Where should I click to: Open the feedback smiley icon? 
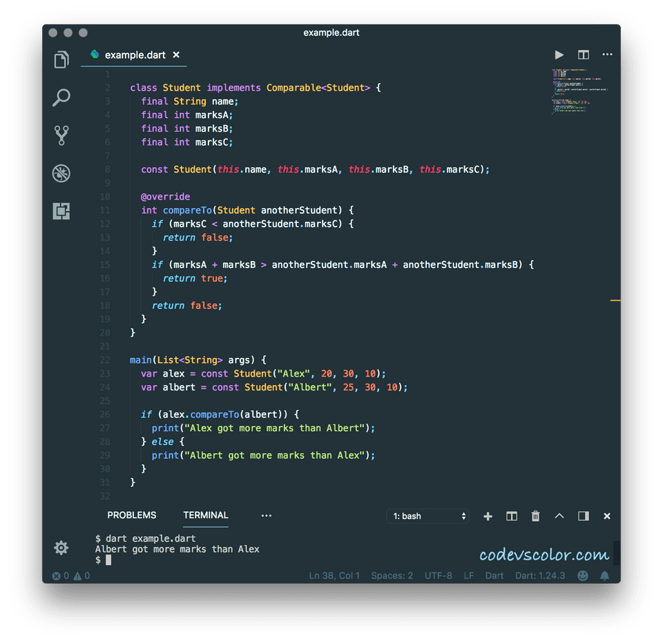(583, 576)
